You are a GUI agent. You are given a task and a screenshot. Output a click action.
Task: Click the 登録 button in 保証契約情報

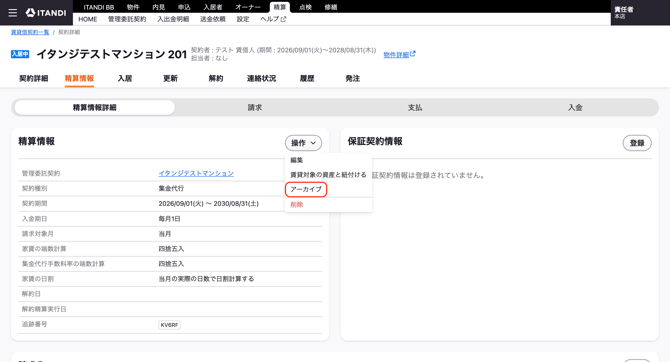[x=637, y=143]
